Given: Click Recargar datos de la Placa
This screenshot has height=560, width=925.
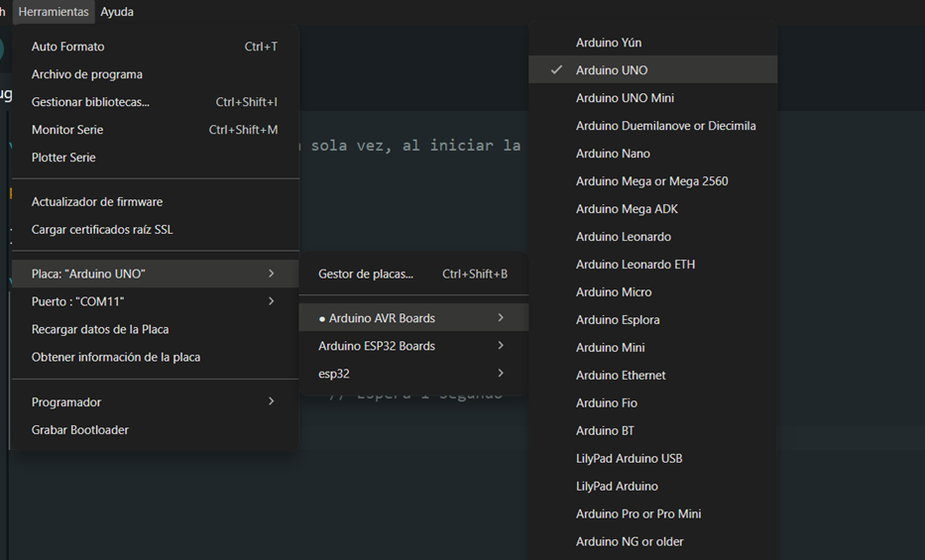Looking at the screenshot, I should [155, 329].
